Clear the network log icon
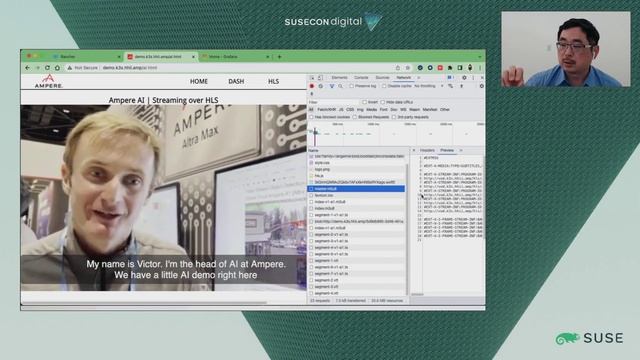The height and width of the screenshot is (360, 640). (x=321, y=86)
